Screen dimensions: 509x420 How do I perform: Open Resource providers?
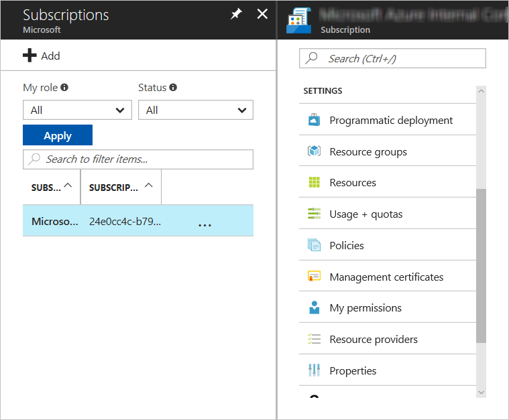click(388, 339)
